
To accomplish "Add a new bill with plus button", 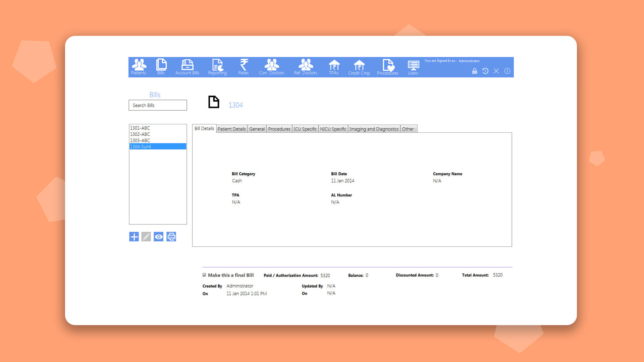I will point(134,237).
